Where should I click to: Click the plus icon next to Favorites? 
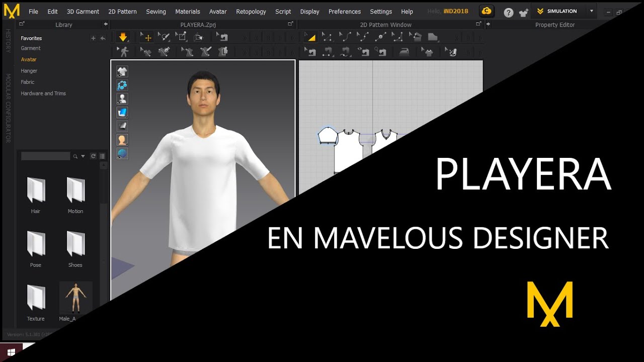click(x=93, y=38)
